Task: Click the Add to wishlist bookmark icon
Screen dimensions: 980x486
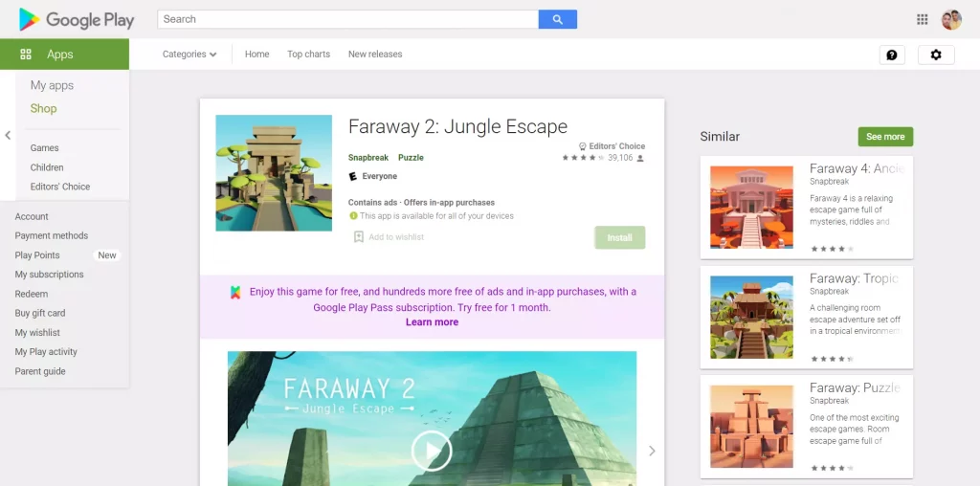Action: click(359, 236)
